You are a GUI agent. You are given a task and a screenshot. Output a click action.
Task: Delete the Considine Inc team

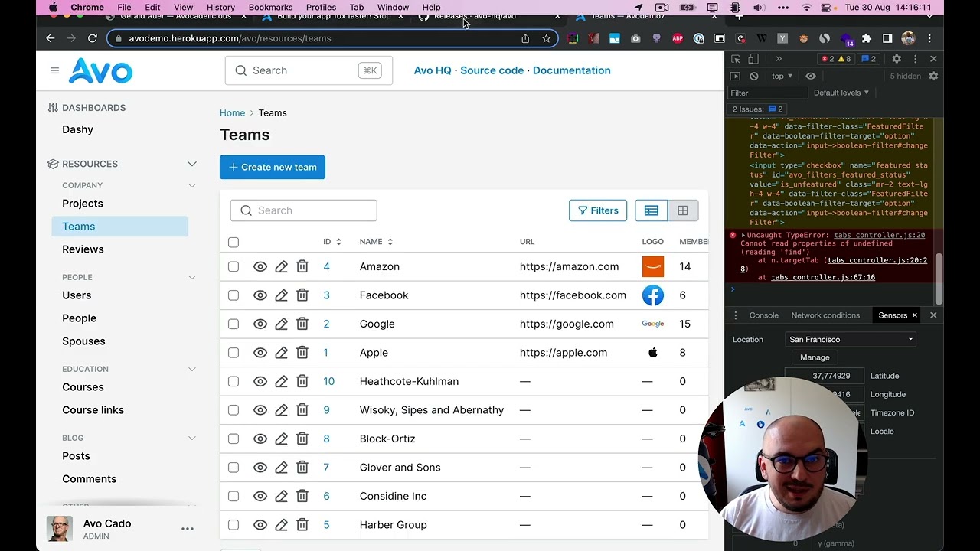(302, 496)
